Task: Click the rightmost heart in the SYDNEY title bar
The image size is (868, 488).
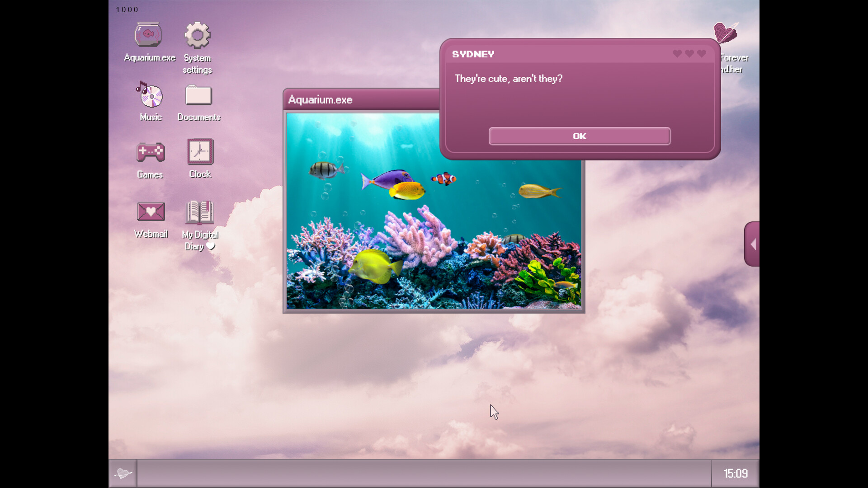Action: click(x=701, y=53)
